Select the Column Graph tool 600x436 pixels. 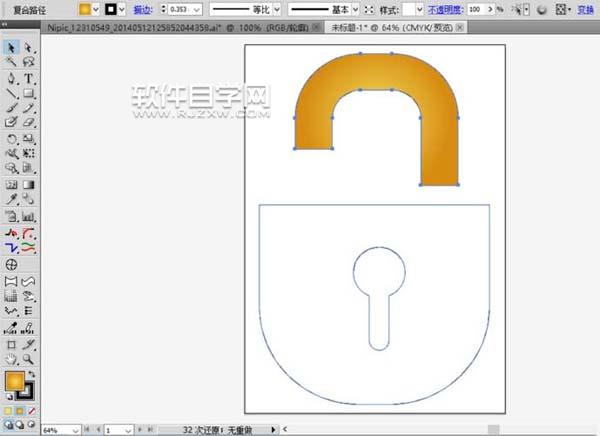pyautogui.click(x=28, y=217)
